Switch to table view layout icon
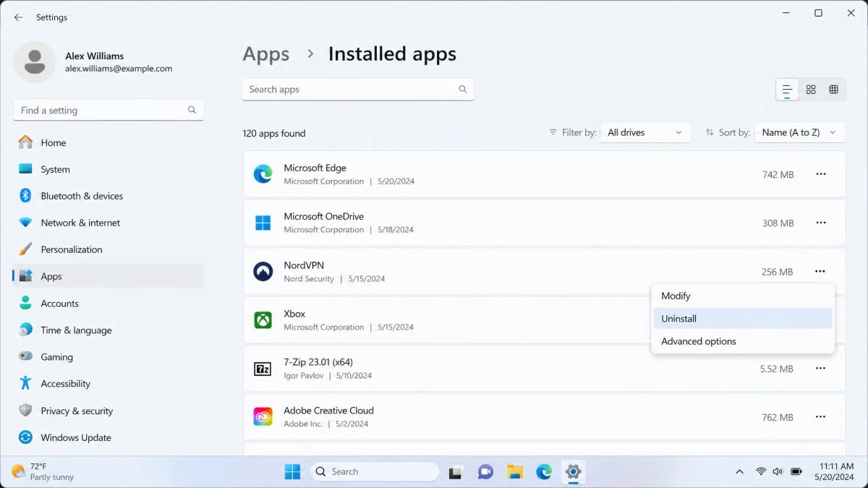 [833, 90]
